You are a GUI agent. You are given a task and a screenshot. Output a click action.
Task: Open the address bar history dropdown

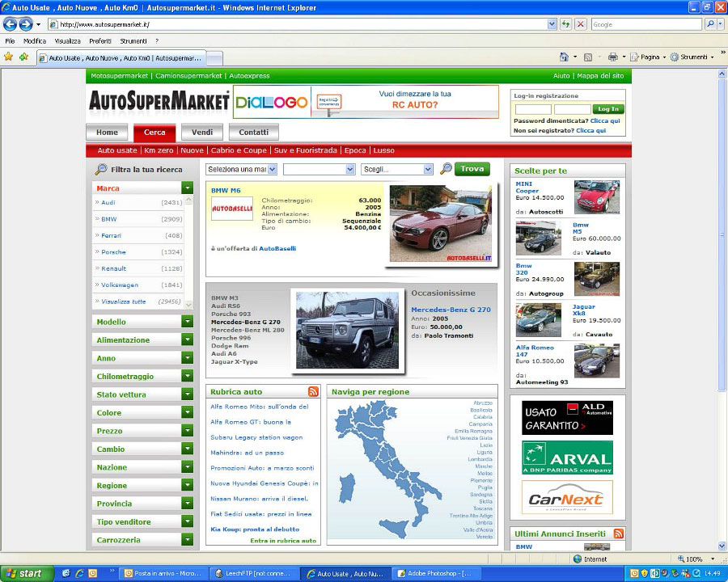[552, 24]
